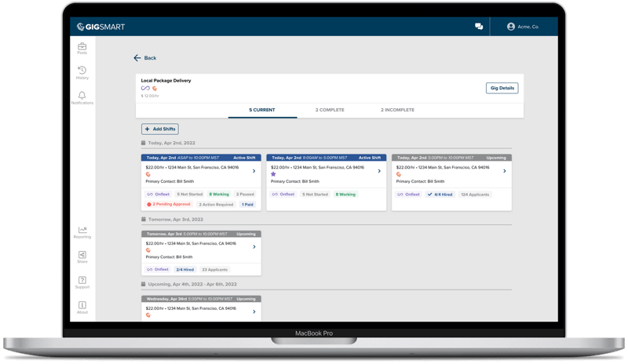This screenshot has width=628, height=364.
Task: Click the GigSmart logo
Action: 100,27
